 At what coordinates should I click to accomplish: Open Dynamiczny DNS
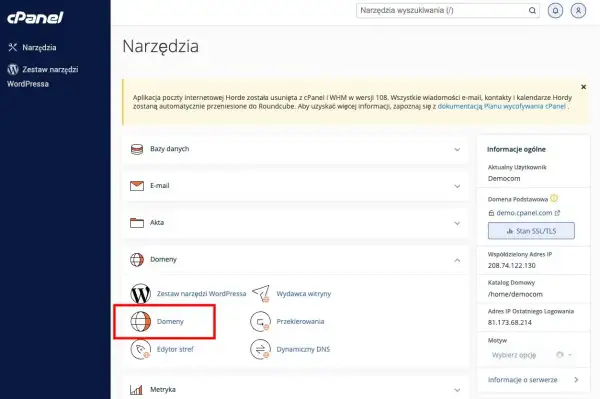303,349
